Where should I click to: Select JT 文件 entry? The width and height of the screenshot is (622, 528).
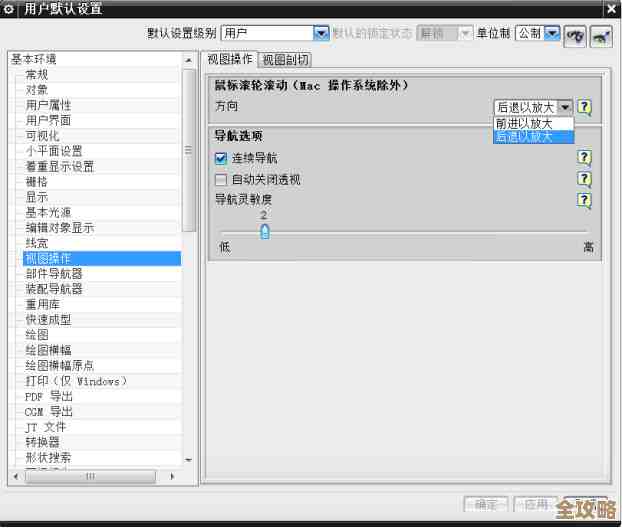click(x=45, y=427)
